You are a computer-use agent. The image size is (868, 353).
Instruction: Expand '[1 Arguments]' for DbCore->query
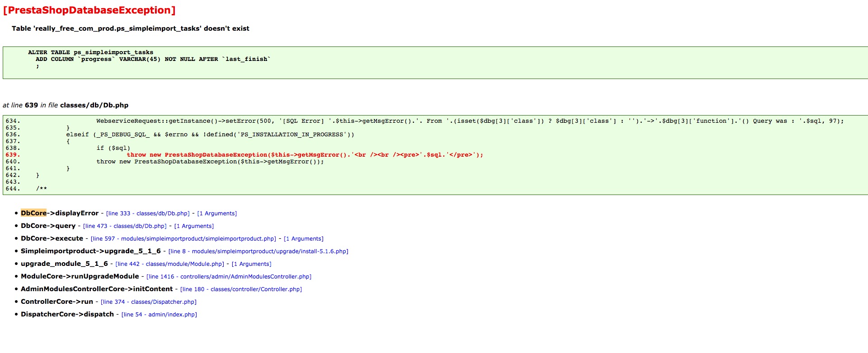194,226
